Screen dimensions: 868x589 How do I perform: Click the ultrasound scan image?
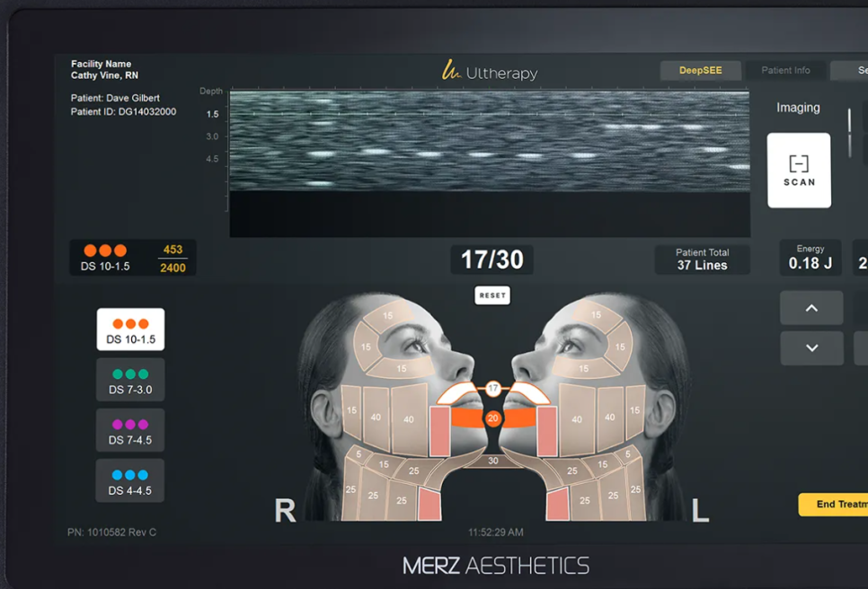tap(490, 141)
